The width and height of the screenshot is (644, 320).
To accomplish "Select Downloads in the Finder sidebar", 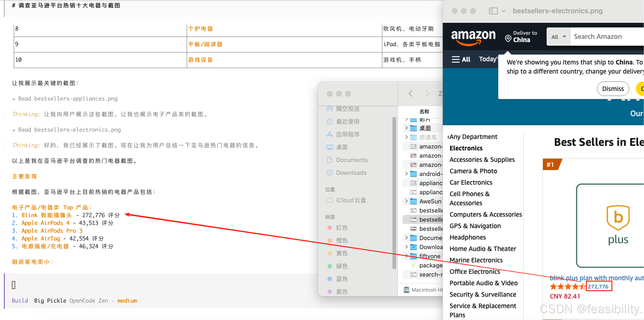I will click(351, 173).
